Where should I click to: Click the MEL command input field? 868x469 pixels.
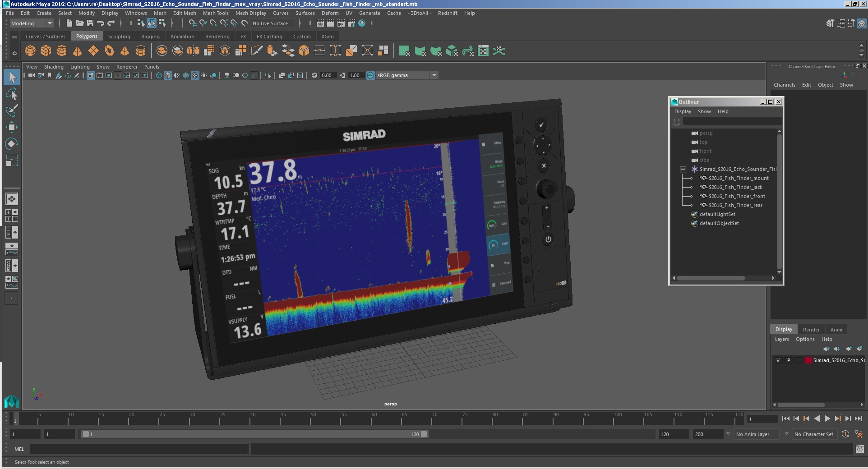tap(139, 449)
